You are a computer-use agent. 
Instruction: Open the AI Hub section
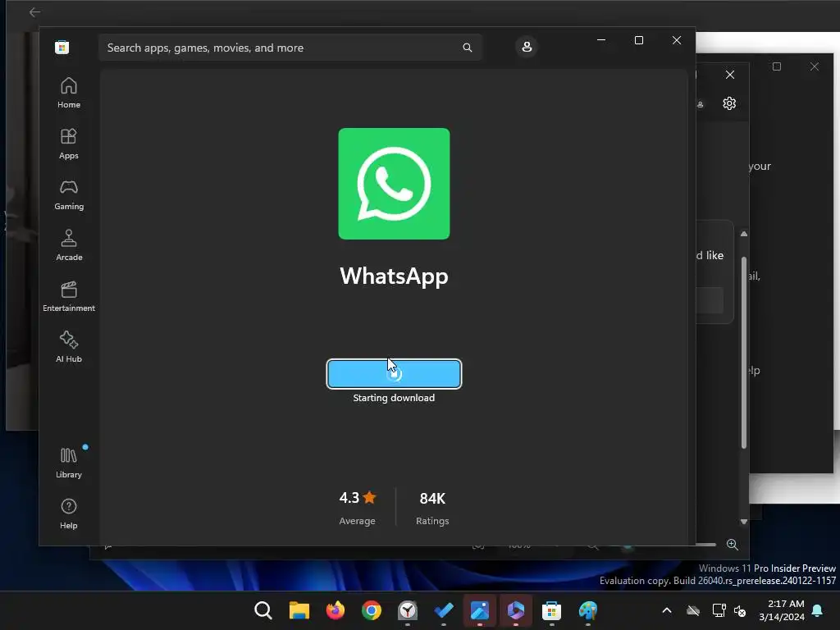tap(69, 347)
